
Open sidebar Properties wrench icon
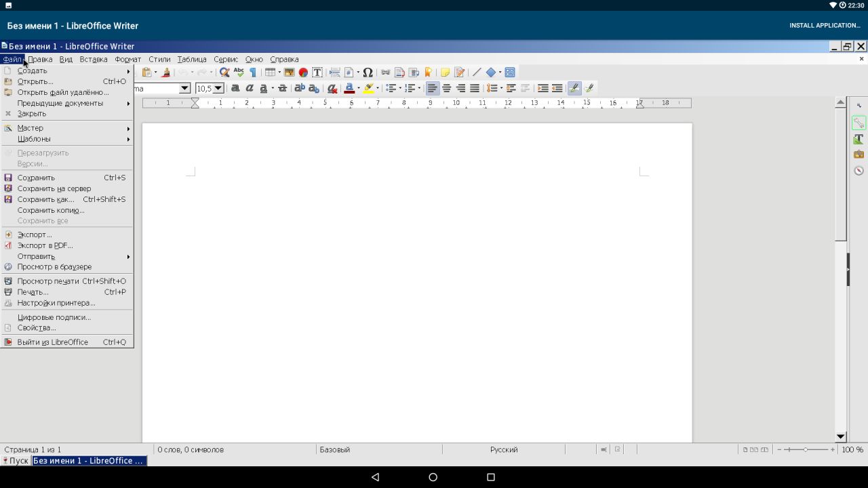point(859,123)
